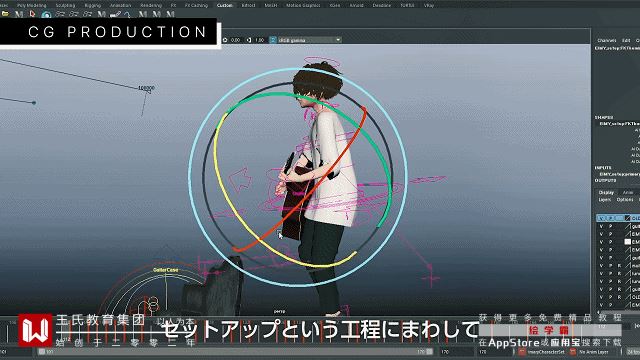Toggle the color management icon beside sRGB gamma
Screen dimensions: 640x360
pyautogui.click(x=273, y=40)
